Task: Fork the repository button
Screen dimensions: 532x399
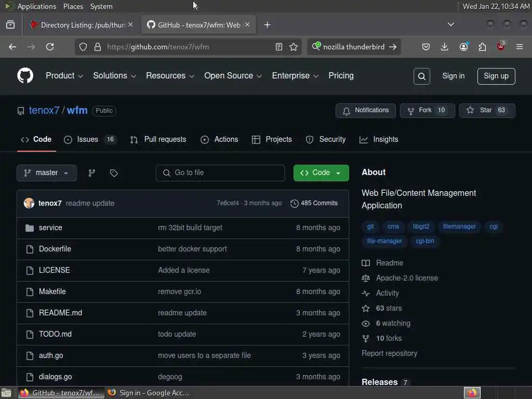Action: pos(427,111)
